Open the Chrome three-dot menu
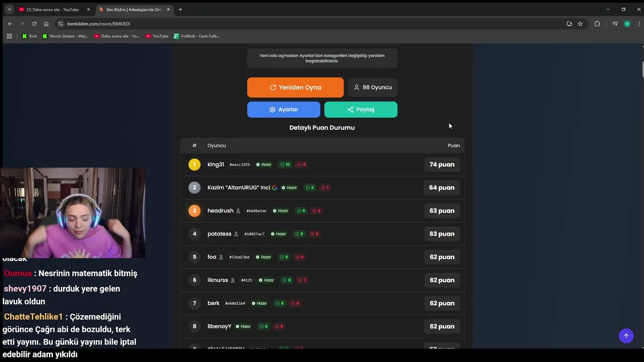Viewport: 644px width, 362px height. click(x=639, y=24)
